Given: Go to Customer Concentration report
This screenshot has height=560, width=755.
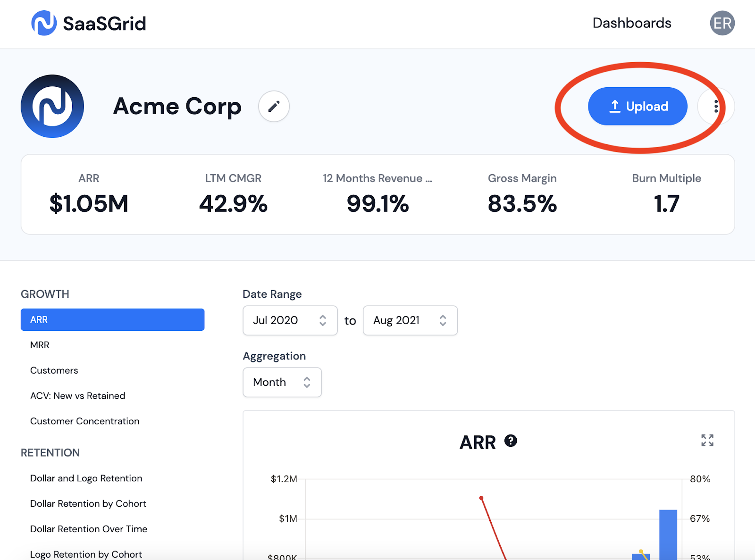Looking at the screenshot, I should click(x=84, y=421).
